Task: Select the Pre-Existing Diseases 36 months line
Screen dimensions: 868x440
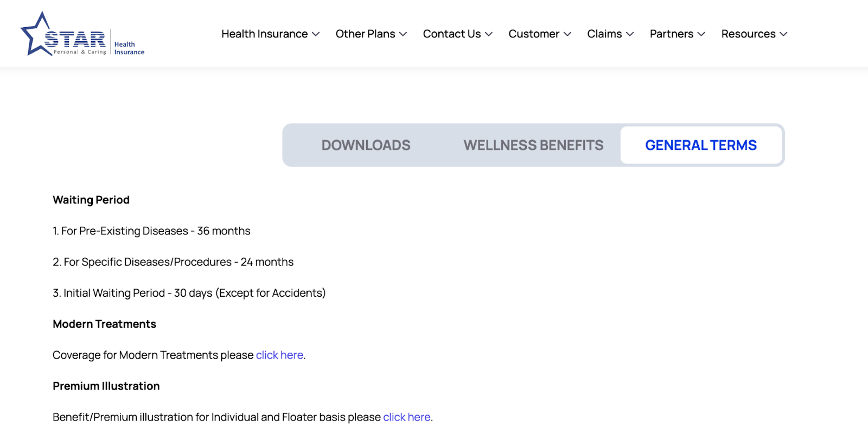Action: point(151,231)
